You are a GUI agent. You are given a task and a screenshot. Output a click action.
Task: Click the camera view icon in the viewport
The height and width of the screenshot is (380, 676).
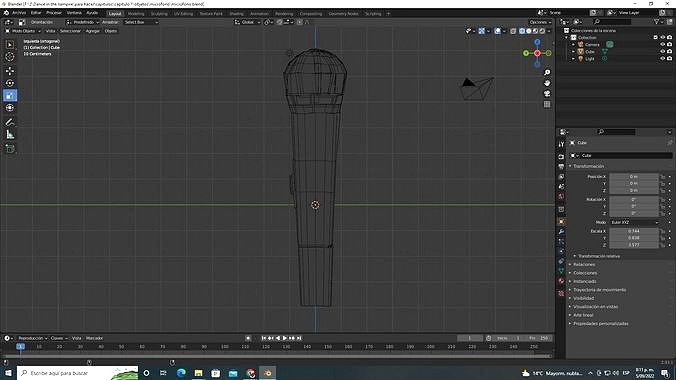click(547, 94)
